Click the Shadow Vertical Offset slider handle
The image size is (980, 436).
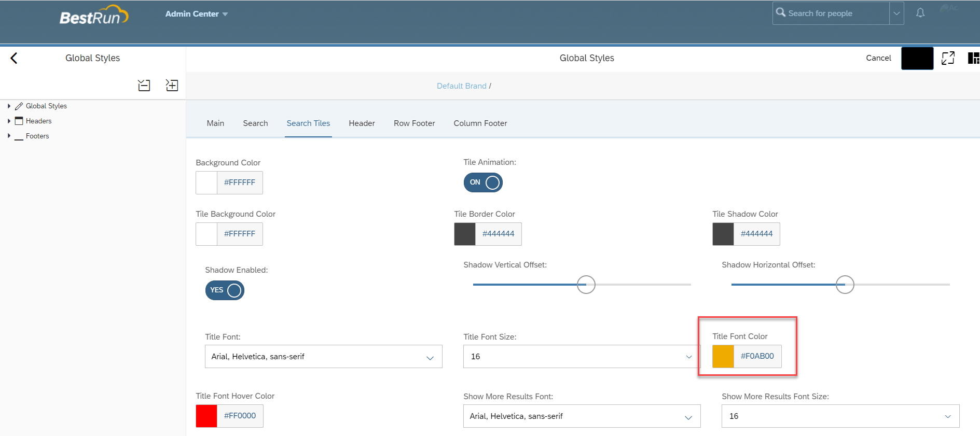[586, 285]
